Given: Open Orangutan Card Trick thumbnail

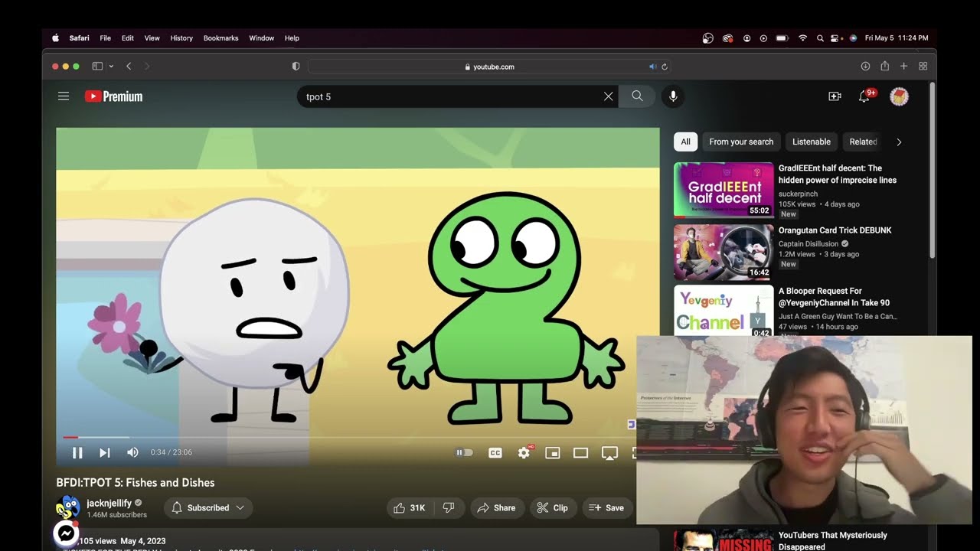Looking at the screenshot, I should [x=724, y=252].
